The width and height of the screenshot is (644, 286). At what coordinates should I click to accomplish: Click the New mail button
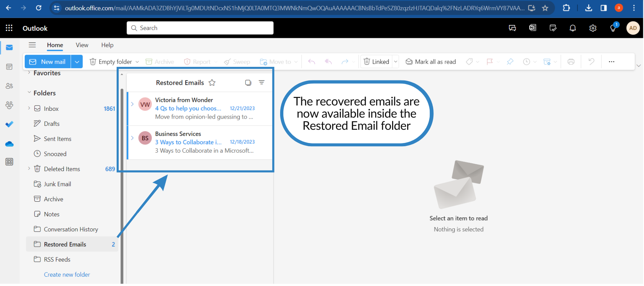tap(48, 62)
